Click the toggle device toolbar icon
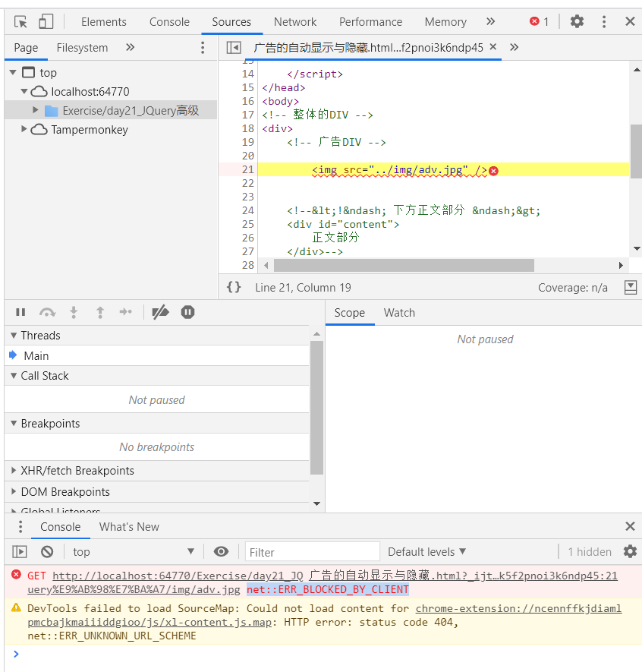 point(46,21)
